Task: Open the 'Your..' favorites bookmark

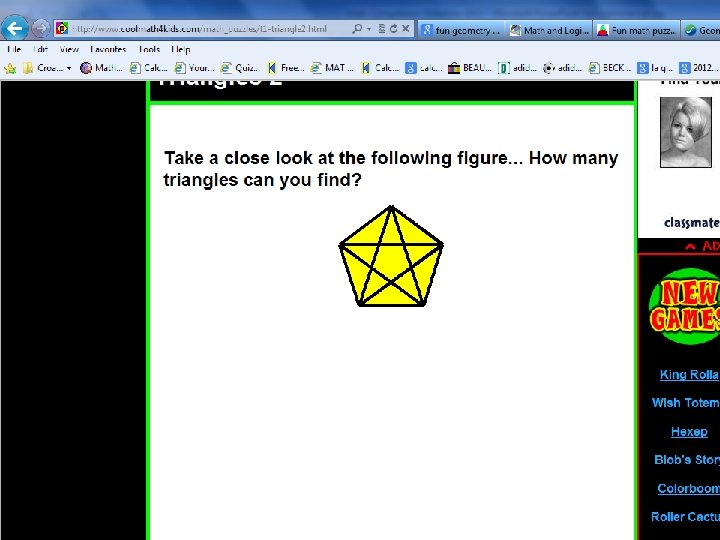Action: [194, 68]
